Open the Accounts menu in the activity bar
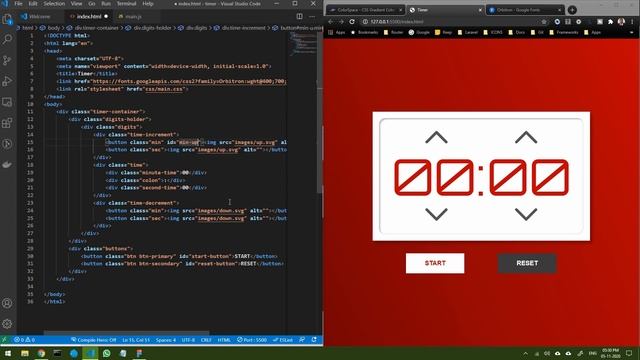The height and width of the screenshot is (360, 640). click(7, 303)
